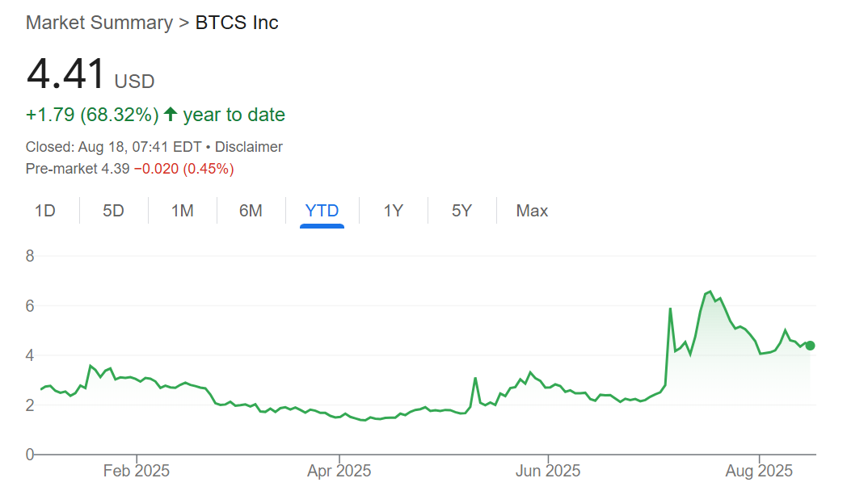This screenshot has height=495, width=868.
Task: Select the YTD tab
Action: point(322,211)
